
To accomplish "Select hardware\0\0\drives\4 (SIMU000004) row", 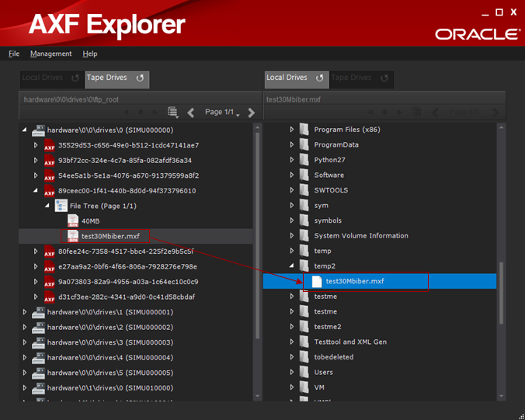I will tap(136, 358).
